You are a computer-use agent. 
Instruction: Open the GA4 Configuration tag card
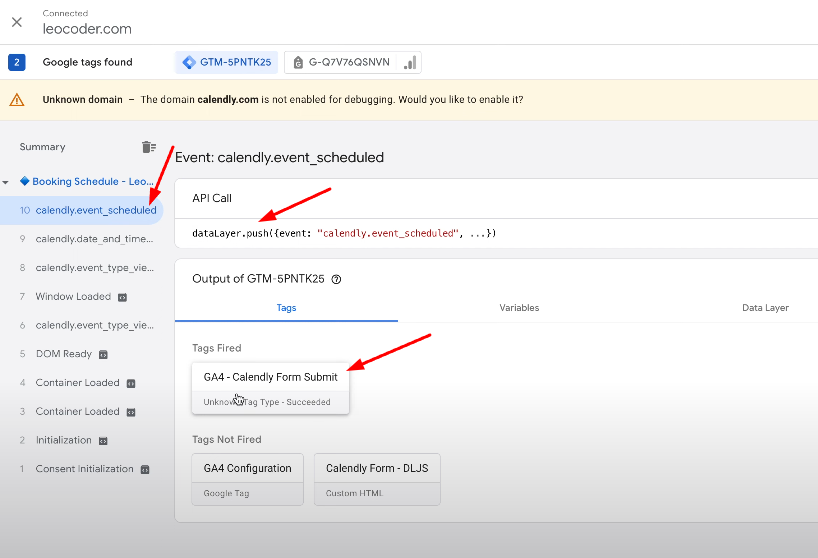(247, 479)
